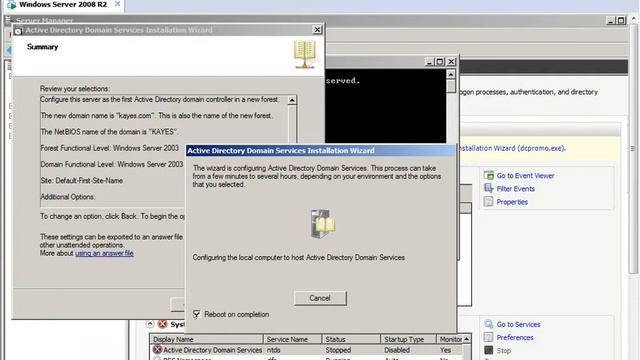Click the Go to Services gear icon
The height and width of the screenshot is (360, 640).
[x=489, y=324]
